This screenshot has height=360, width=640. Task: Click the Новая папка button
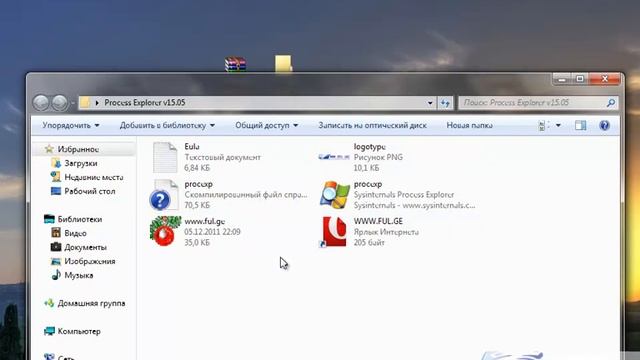[469, 125]
